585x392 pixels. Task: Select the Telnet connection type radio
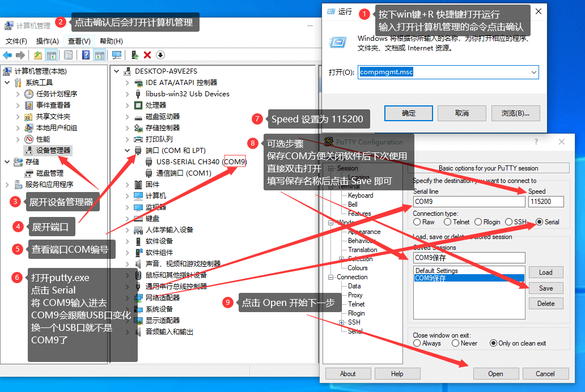click(447, 222)
